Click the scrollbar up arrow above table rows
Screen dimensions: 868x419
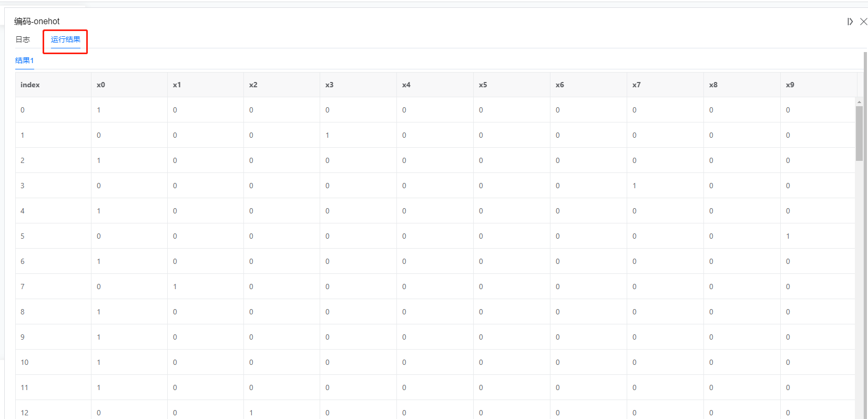859,102
